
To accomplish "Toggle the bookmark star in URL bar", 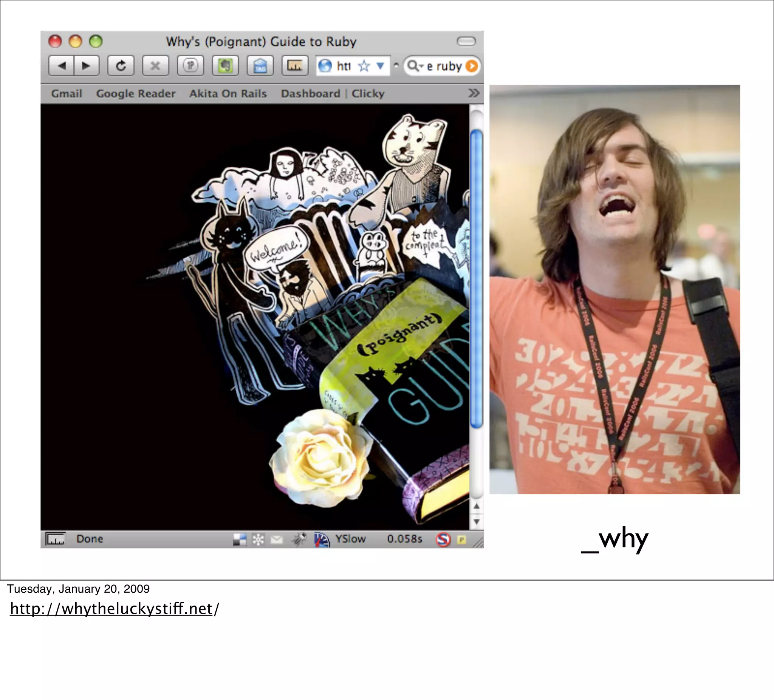I will [364, 66].
